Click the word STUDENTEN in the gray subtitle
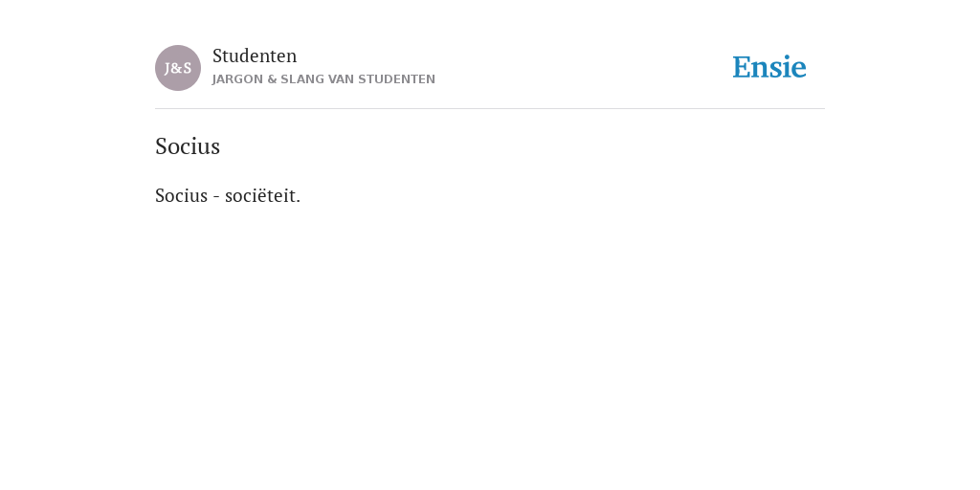The width and height of the screenshot is (980, 490). pos(396,79)
